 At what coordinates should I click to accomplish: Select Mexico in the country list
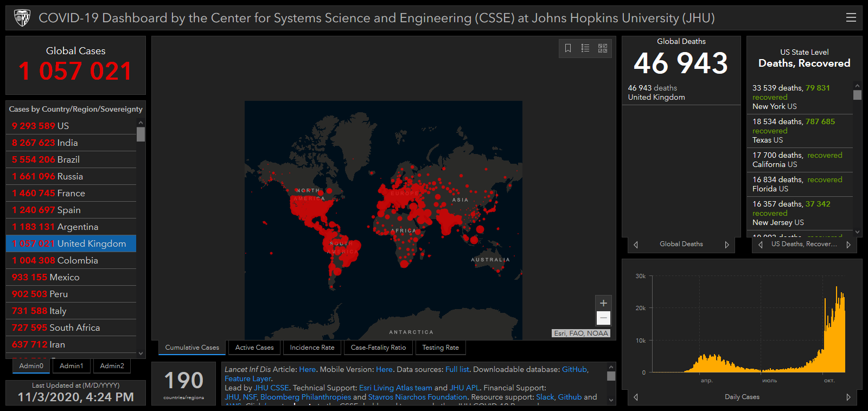[71, 277]
